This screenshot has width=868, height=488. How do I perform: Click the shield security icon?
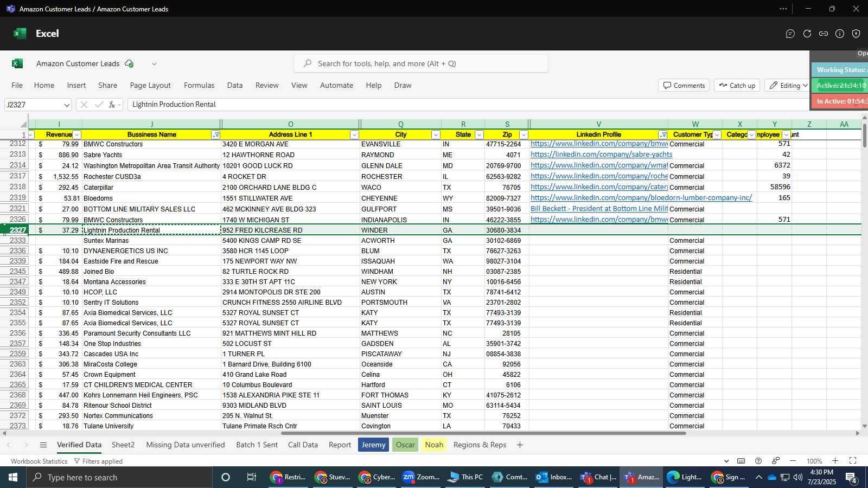[x=856, y=34]
